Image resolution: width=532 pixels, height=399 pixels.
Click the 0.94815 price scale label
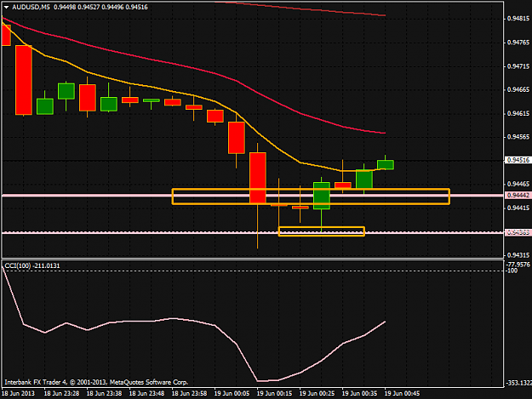518,19
